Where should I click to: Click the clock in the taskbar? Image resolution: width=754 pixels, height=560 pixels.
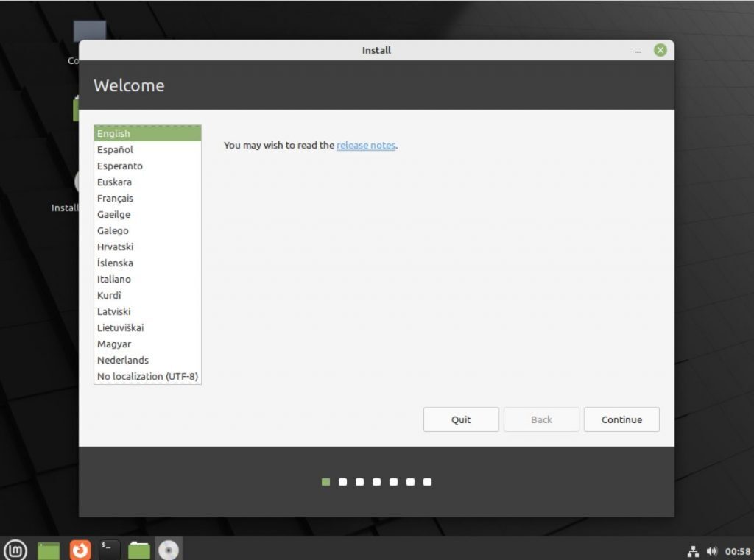(737, 550)
